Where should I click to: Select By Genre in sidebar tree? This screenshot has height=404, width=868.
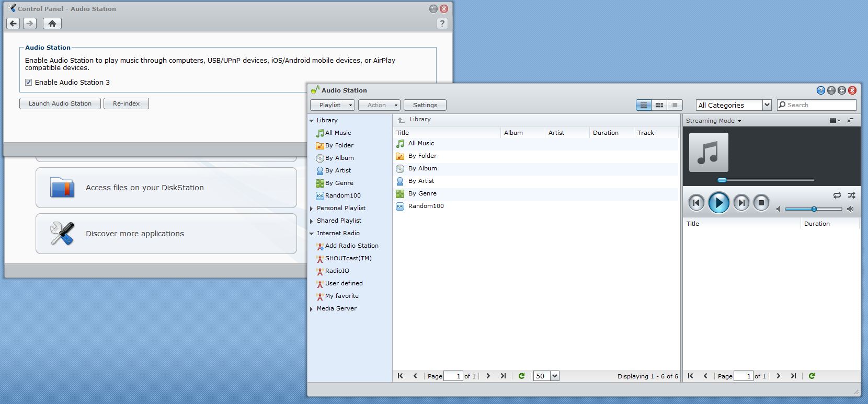tap(339, 183)
